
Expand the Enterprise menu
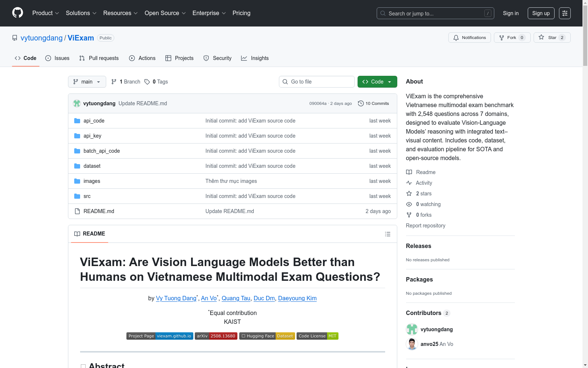209,13
